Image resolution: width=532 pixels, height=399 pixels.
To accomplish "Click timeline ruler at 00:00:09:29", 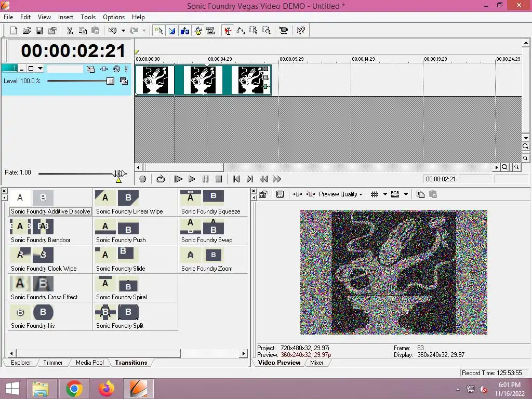I will coord(292,59).
